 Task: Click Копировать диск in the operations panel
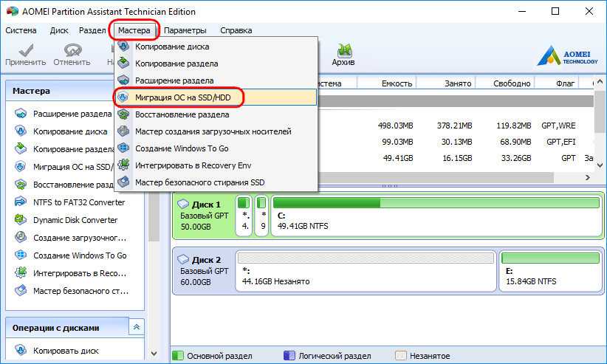coord(66,351)
